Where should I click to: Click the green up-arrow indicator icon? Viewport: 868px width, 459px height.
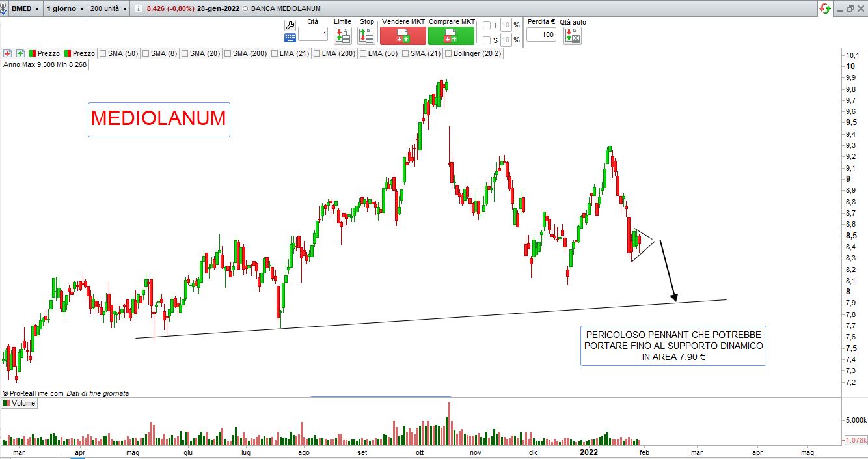click(20, 53)
